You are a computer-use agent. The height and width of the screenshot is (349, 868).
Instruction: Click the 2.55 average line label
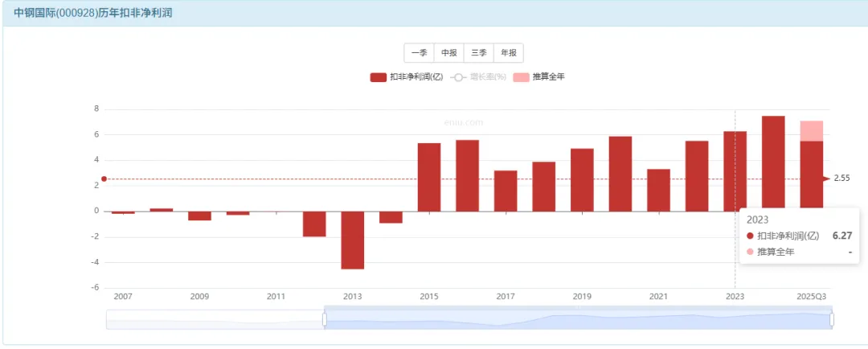pyautogui.click(x=841, y=179)
